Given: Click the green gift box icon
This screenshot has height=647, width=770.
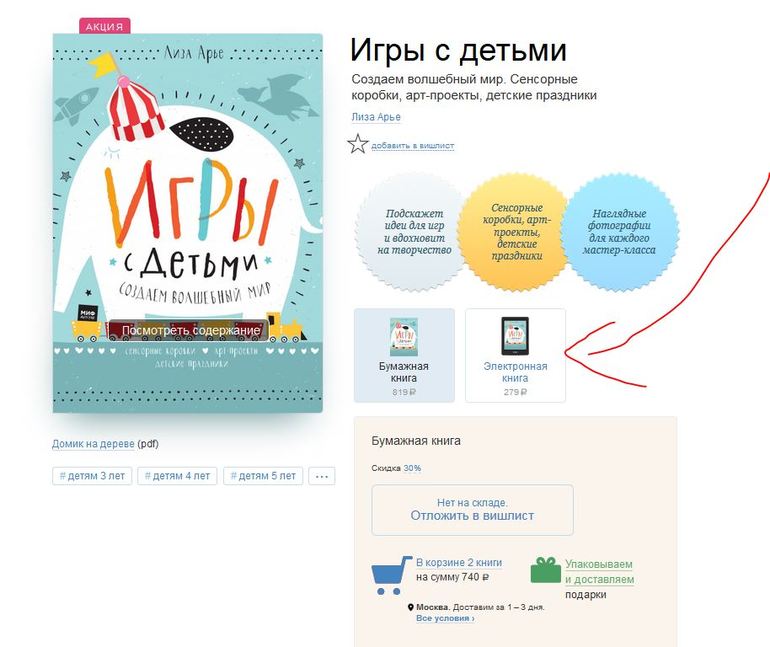Looking at the screenshot, I should point(546,570).
